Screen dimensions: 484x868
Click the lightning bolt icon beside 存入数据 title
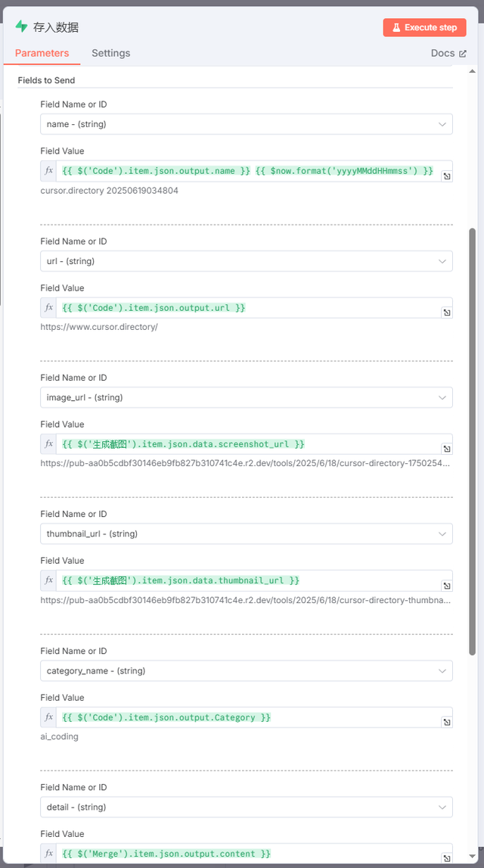pyautogui.click(x=20, y=26)
